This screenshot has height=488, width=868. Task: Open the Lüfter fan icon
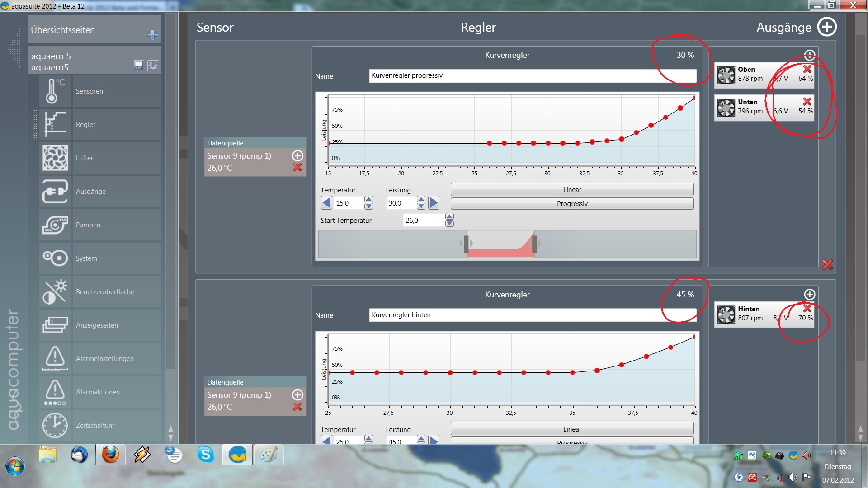55,158
